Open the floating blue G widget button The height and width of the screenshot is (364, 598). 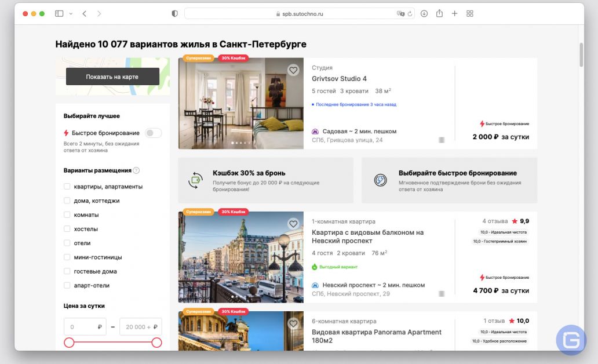point(571,340)
